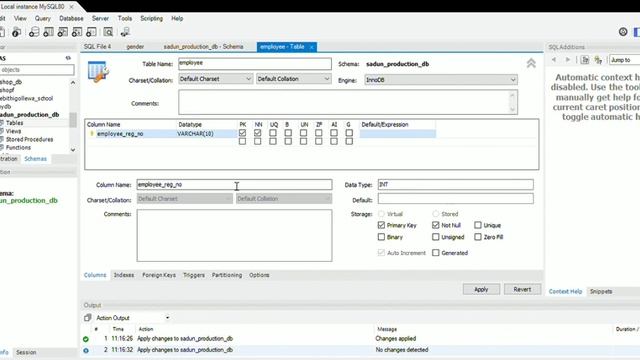Open the Snippets tab
Screen dimensions: 640x360
(x=601, y=291)
